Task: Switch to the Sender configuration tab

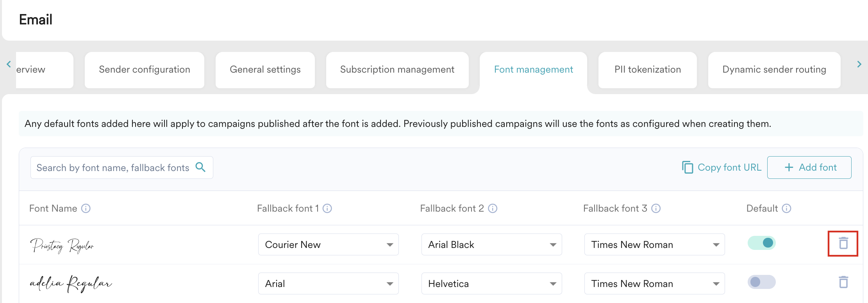Action: point(144,70)
